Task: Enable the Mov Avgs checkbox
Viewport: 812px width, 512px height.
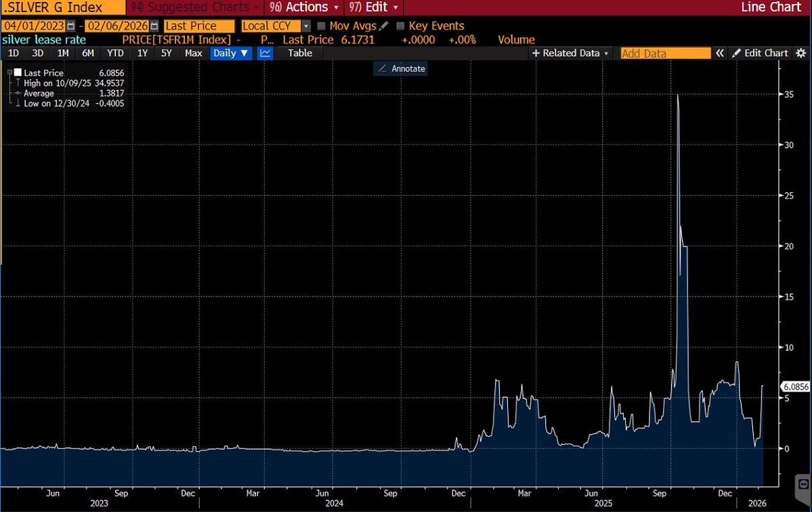Action: point(320,26)
